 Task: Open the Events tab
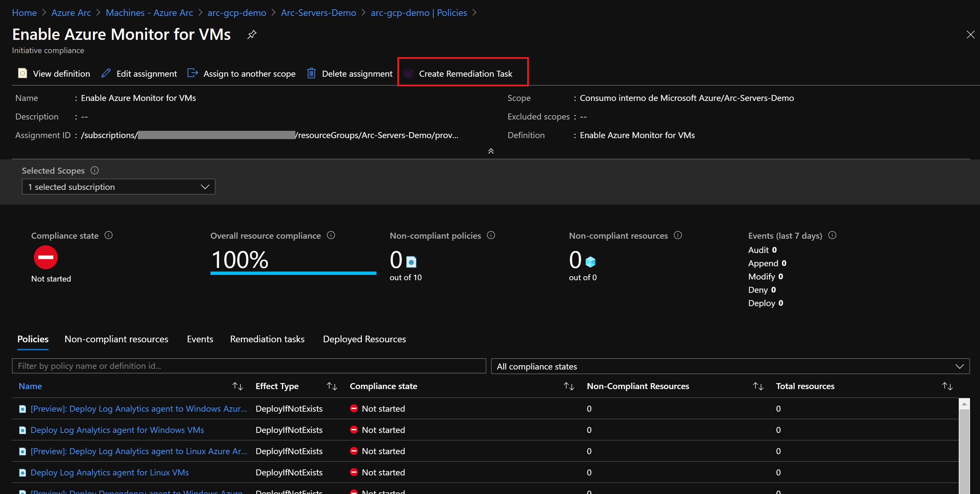point(200,339)
